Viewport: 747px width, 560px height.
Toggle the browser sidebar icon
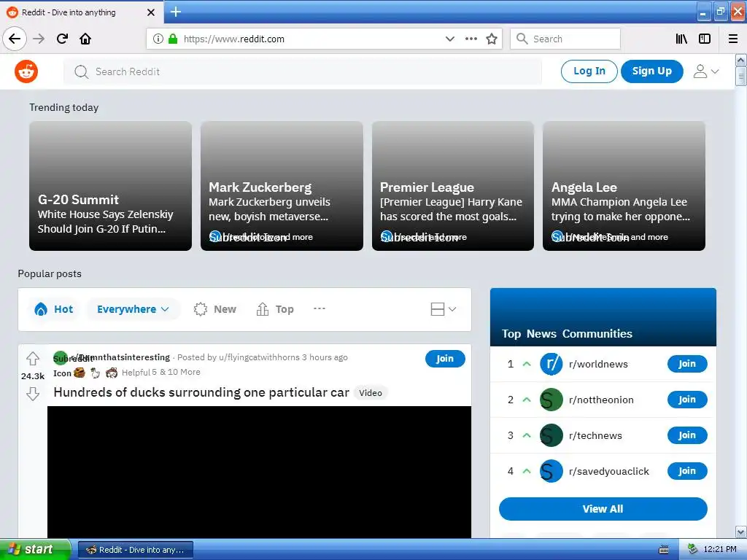(x=705, y=39)
